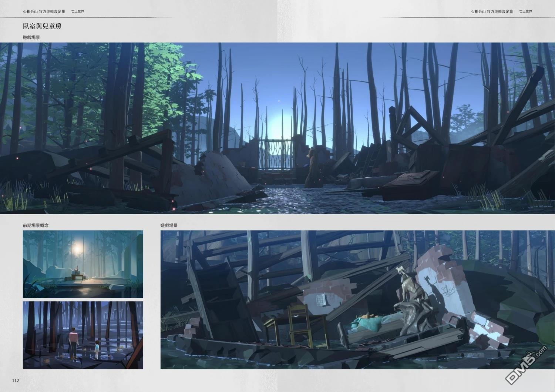Open the large forest ruins panorama image
This screenshot has height=392, width=555.
[277, 128]
